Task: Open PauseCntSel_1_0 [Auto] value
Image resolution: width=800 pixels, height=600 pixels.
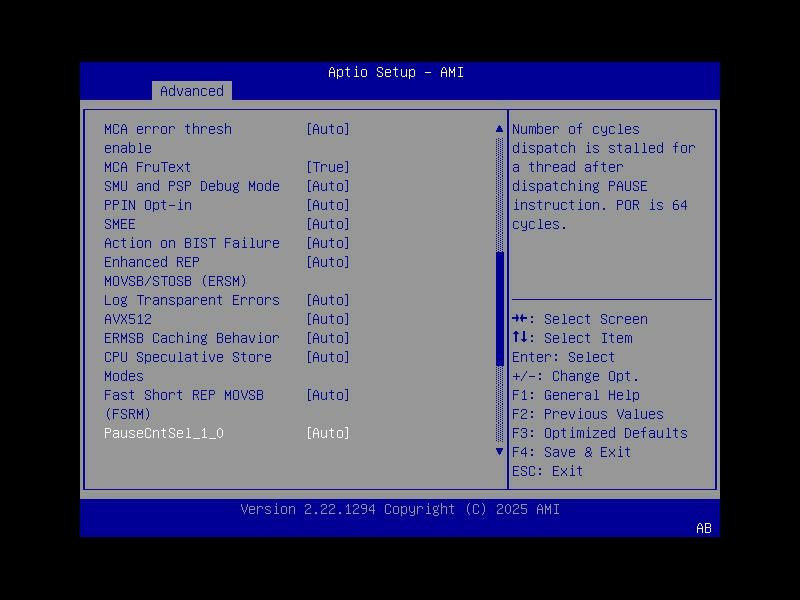Action: [x=328, y=433]
